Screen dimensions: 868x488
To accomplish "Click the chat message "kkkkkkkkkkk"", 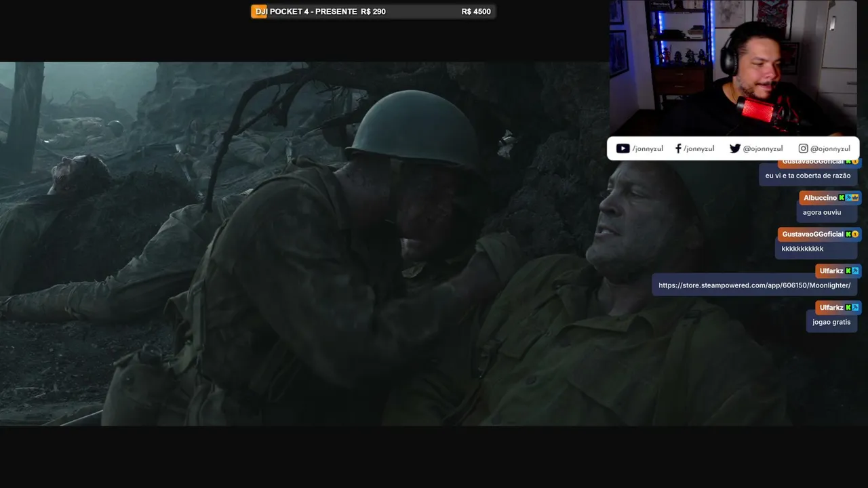I will click(802, 249).
